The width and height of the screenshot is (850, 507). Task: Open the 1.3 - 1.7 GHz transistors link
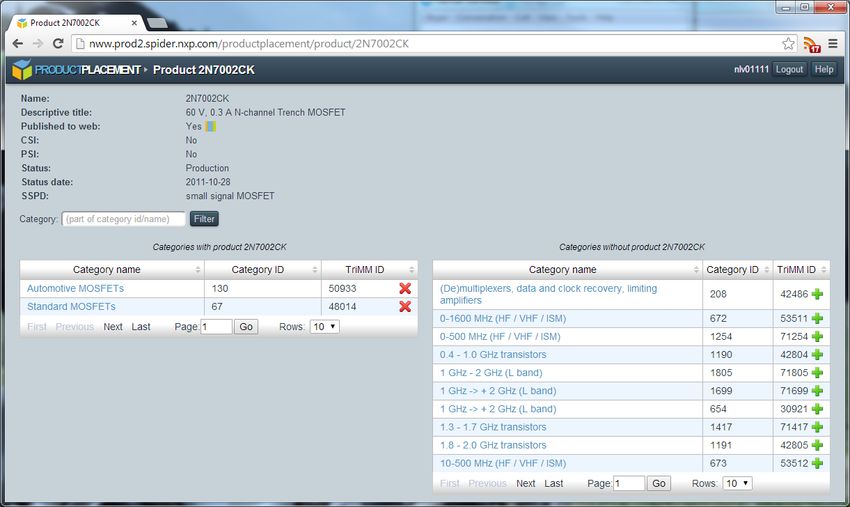point(493,427)
